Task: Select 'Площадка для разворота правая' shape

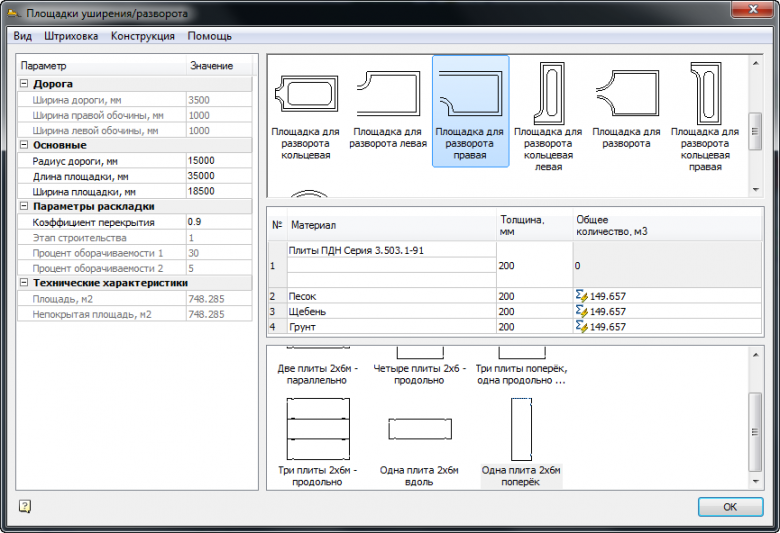Action: pos(470,110)
